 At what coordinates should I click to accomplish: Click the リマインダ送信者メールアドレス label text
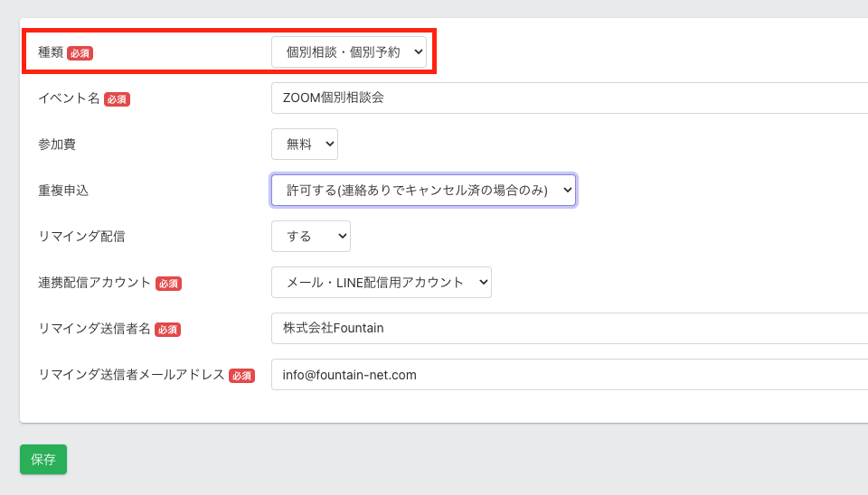tap(131, 375)
